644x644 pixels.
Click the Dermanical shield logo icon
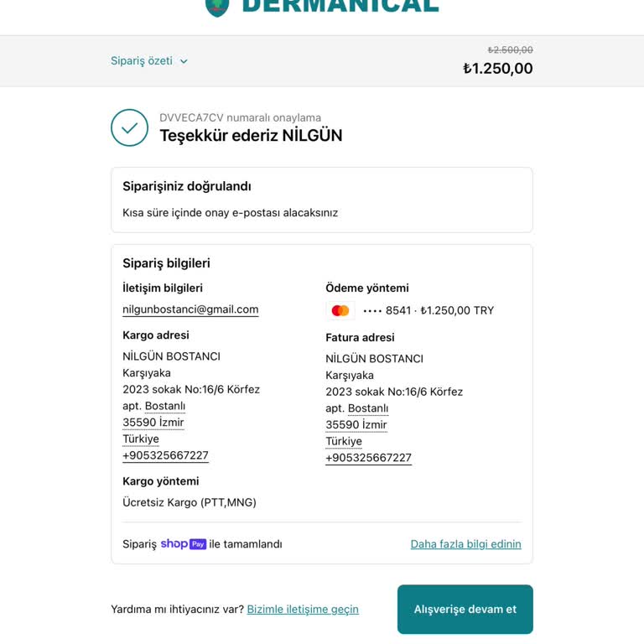217,7
